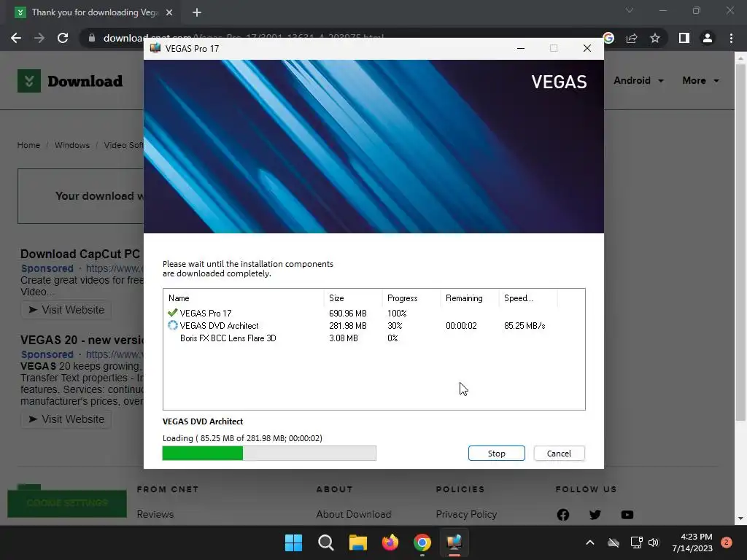Image resolution: width=747 pixels, height=560 pixels.
Task: Switch to VEGAS installer in taskbar
Action: [454, 542]
